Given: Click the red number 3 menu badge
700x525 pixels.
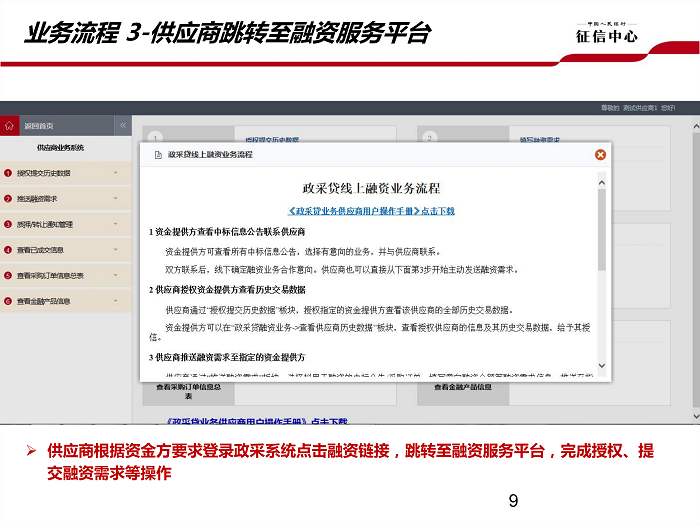Looking at the screenshot, I should click(8, 224).
